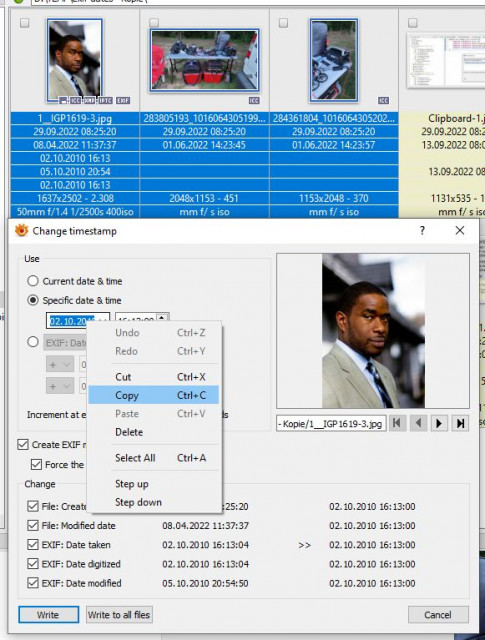The image size is (485, 640).
Task: Go to next file in preview navigation
Action: click(x=439, y=423)
